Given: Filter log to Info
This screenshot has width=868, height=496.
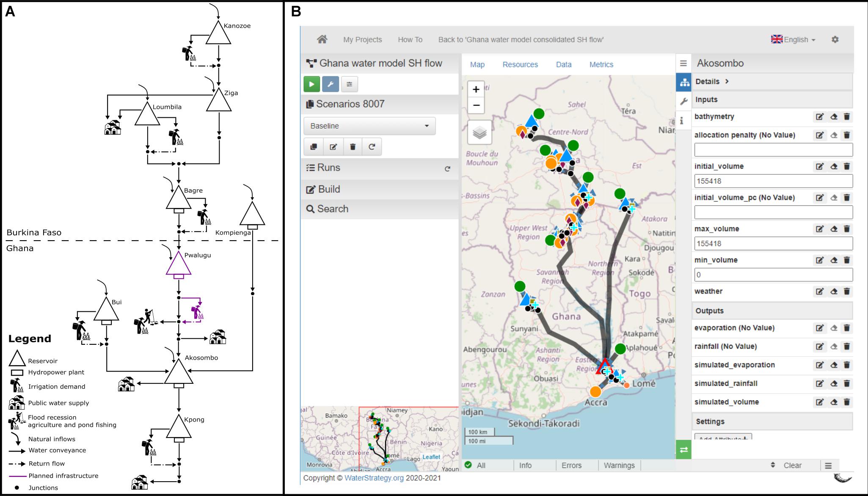Looking at the screenshot, I should pos(525,466).
